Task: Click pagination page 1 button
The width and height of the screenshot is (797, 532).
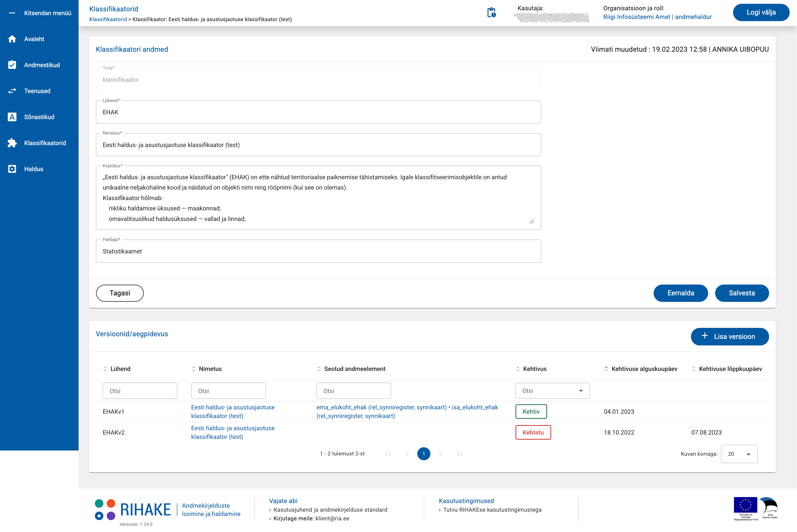Action: (424, 454)
